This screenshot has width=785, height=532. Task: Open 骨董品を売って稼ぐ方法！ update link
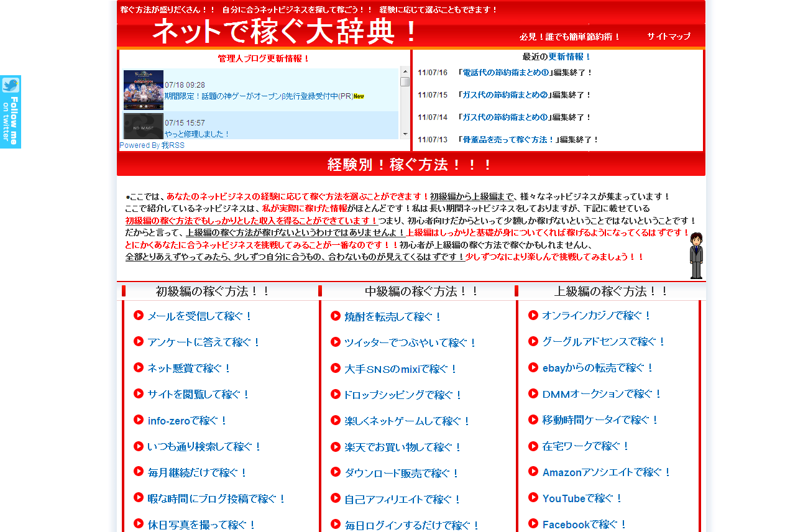(x=509, y=140)
